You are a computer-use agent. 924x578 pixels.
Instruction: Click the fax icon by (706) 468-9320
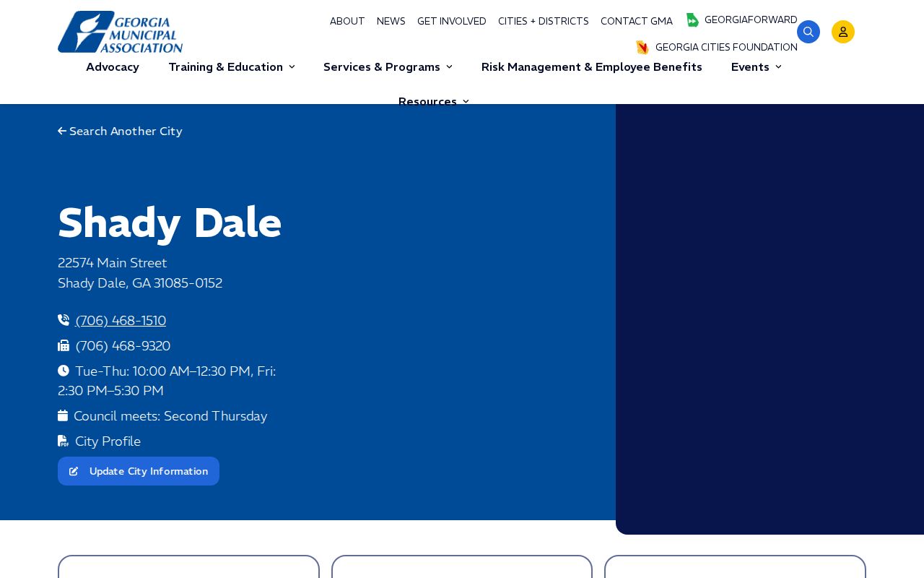64,345
